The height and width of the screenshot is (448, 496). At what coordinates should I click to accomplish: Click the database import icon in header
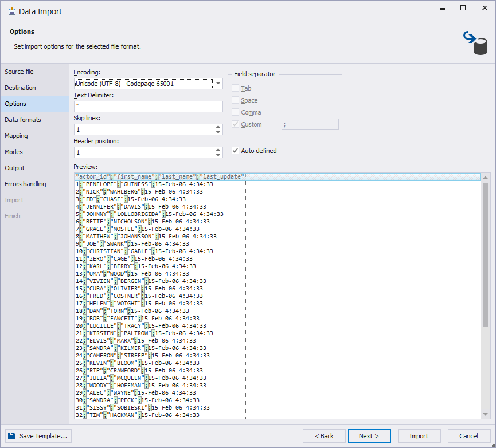coord(475,43)
